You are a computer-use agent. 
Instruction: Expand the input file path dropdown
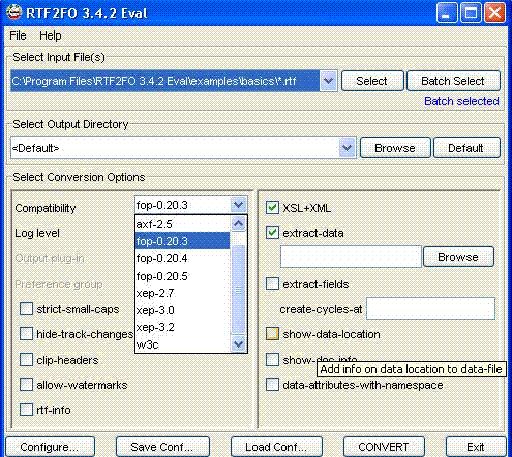point(328,81)
